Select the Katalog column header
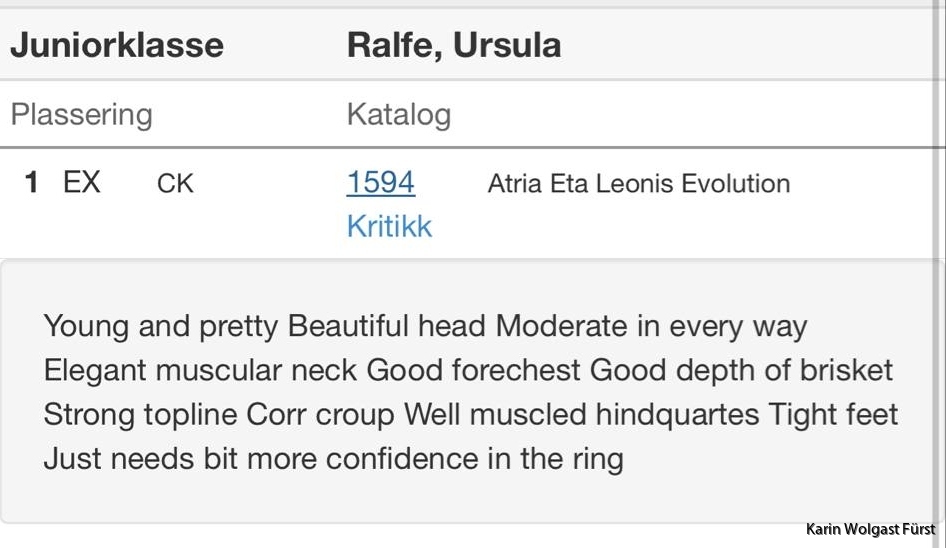The width and height of the screenshot is (946, 548). [x=399, y=115]
